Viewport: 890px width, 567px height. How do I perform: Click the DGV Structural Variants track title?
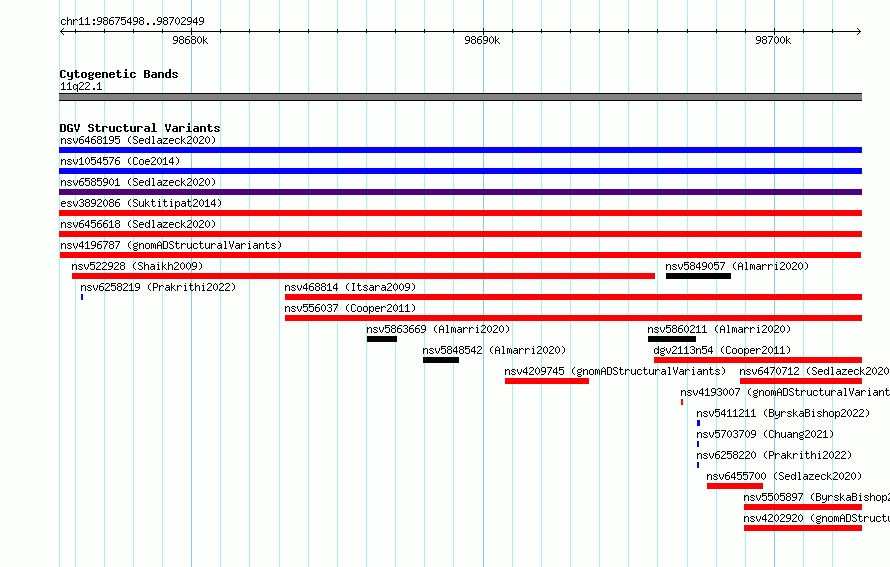(140, 128)
